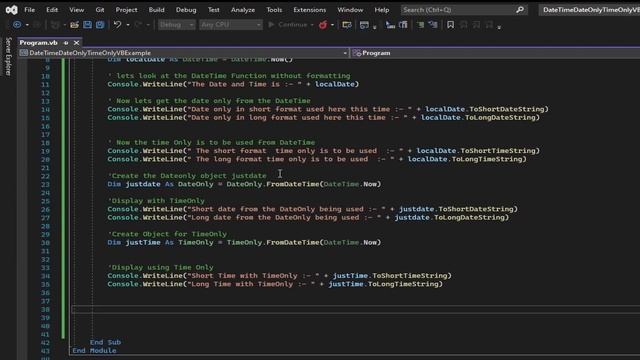Image resolution: width=640 pixels, height=360 pixels.
Task: Open the Analyze menu
Action: click(243, 10)
